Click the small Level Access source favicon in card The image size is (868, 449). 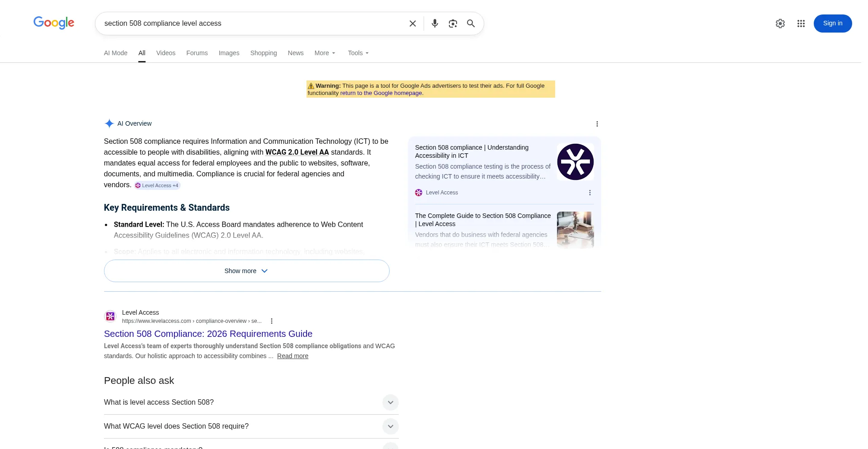(419, 193)
